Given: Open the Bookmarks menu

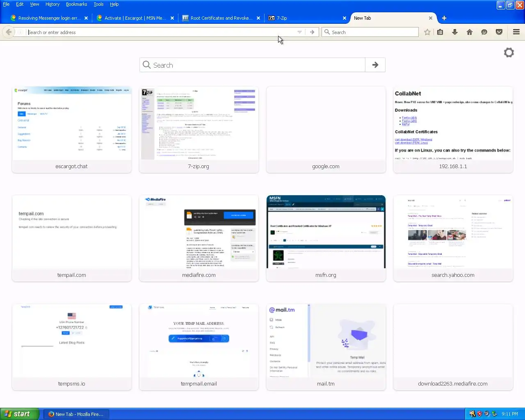Looking at the screenshot, I should (x=77, y=4).
